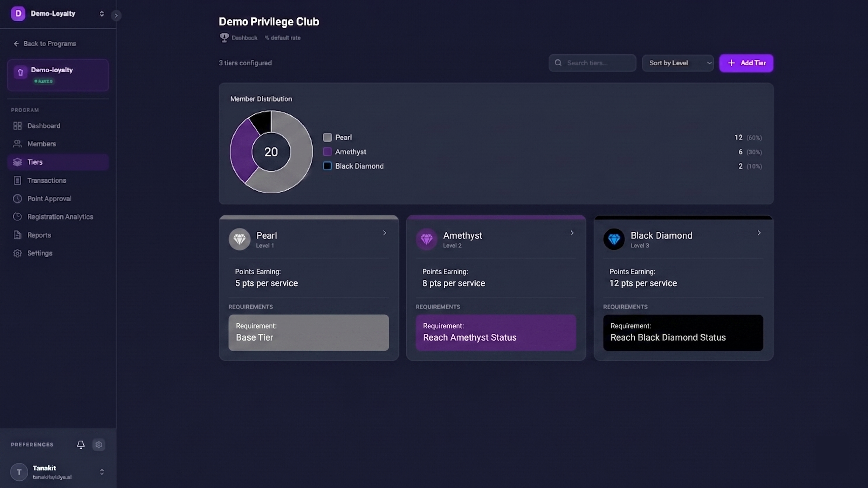Click the Pearl gray legend swatch
This screenshot has height=488, width=868.
[x=327, y=137]
